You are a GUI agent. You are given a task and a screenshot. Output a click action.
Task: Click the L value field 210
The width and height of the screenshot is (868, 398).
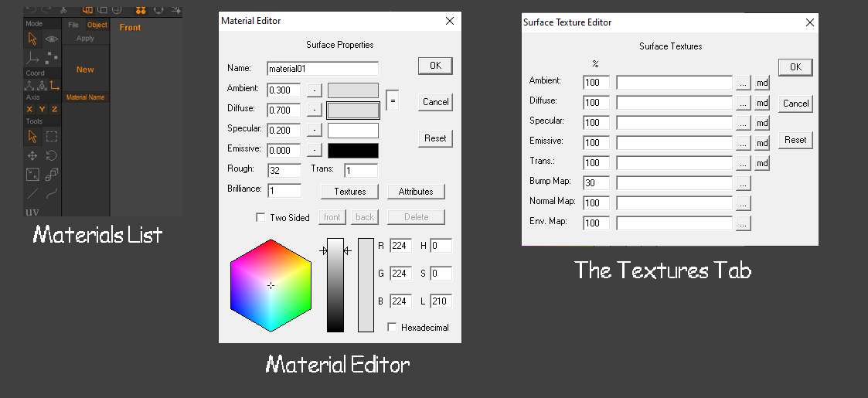(x=441, y=301)
